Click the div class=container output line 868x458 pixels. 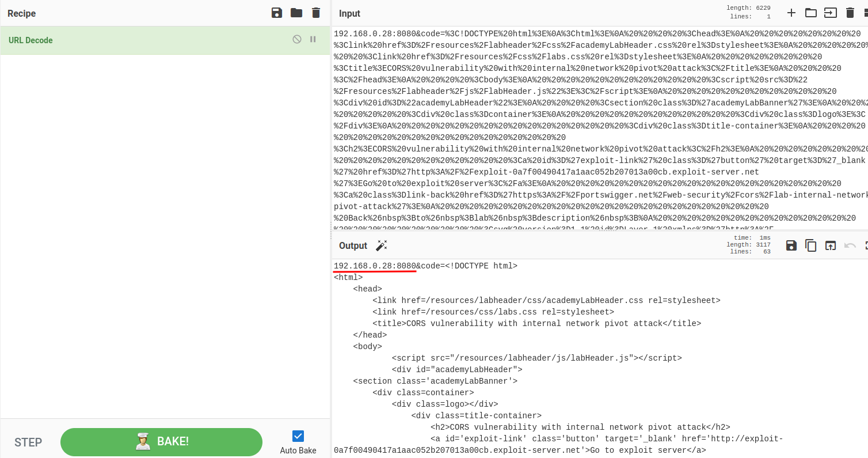pos(423,392)
